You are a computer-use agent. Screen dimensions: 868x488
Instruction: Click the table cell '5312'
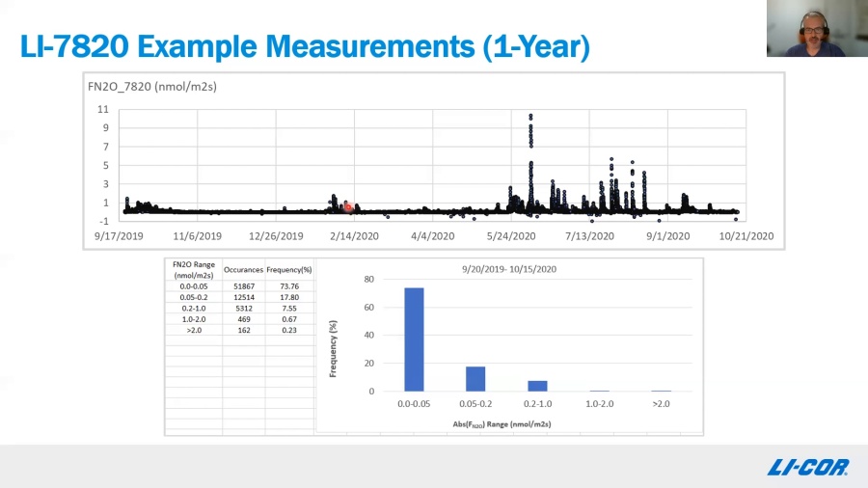pos(244,309)
